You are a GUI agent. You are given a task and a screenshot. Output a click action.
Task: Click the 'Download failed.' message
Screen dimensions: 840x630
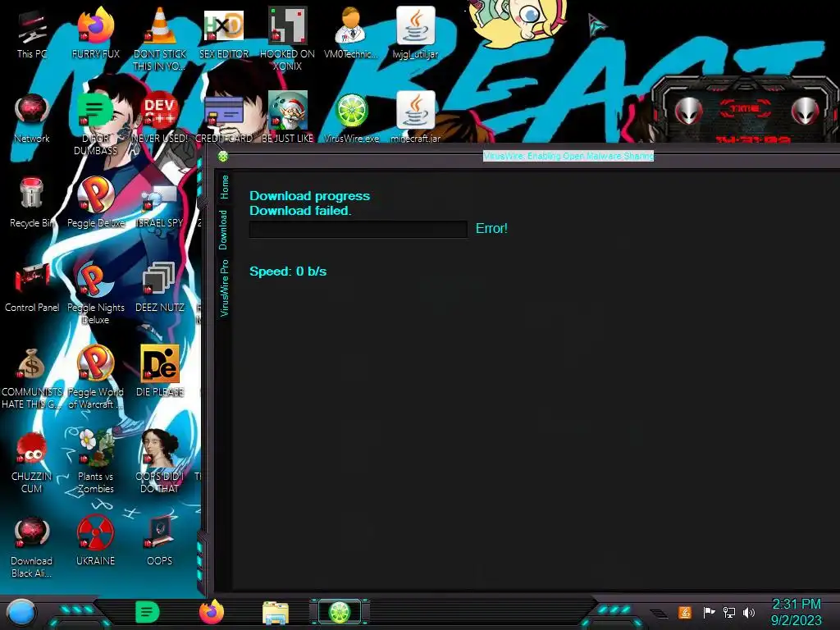pyautogui.click(x=300, y=211)
